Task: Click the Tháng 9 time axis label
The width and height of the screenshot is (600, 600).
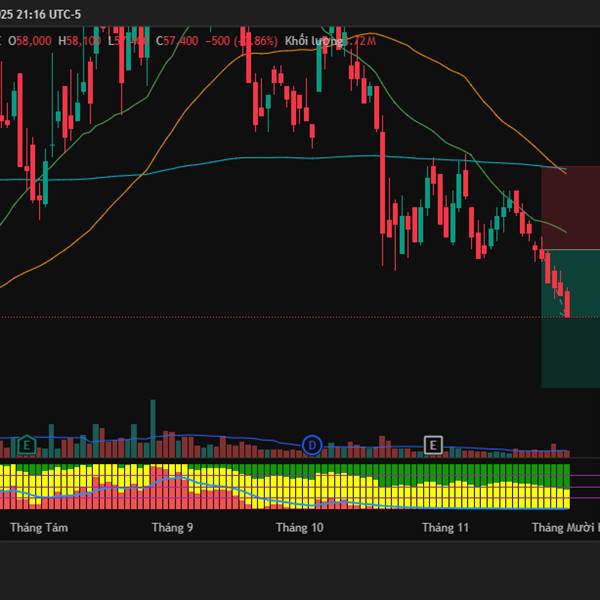Action: click(173, 528)
